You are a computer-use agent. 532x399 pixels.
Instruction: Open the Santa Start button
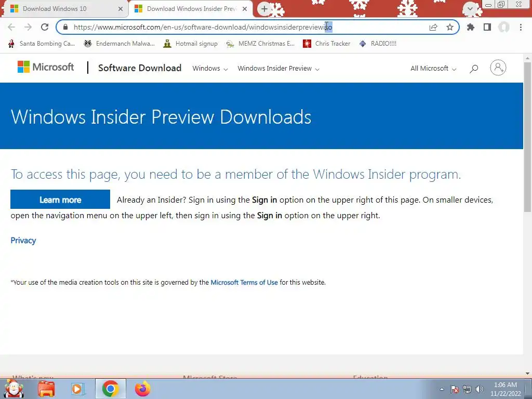click(14, 389)
